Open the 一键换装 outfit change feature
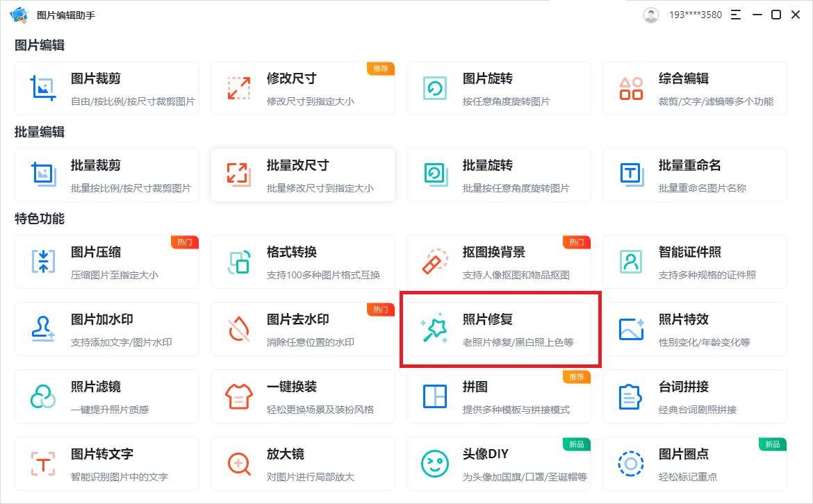The height and width of the screenshot is (504, 813). click(303, 396)
